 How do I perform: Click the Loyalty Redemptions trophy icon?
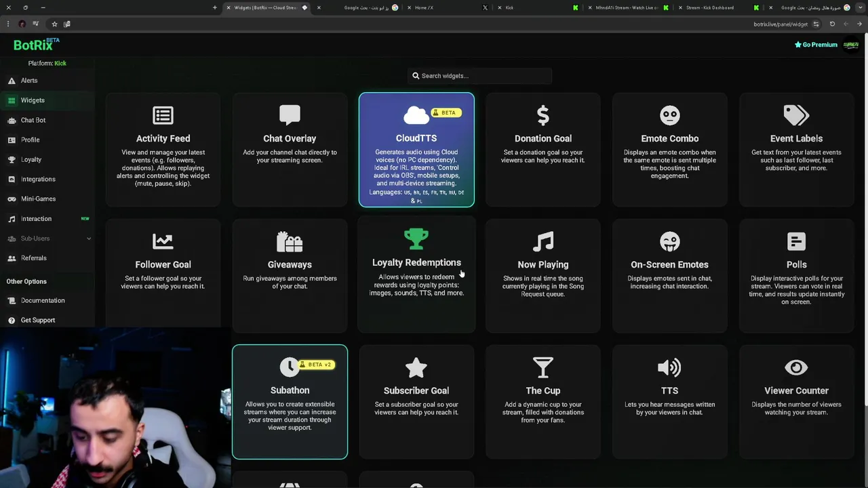(x=416, y=239)
